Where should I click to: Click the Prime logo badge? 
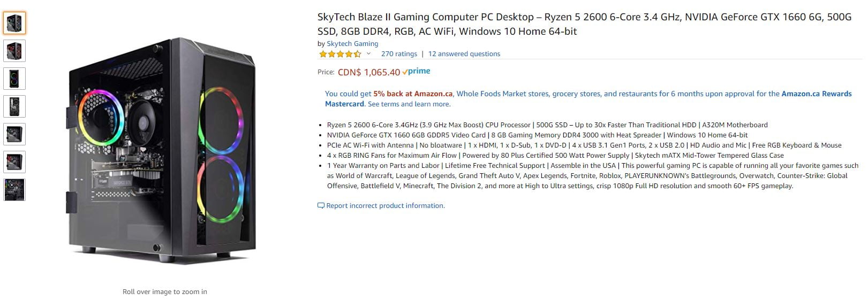point(416,71)
